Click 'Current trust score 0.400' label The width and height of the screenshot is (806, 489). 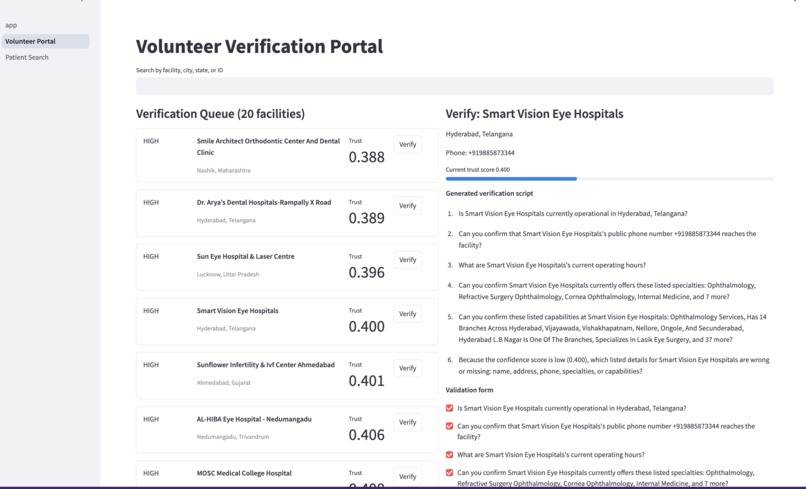478,170
